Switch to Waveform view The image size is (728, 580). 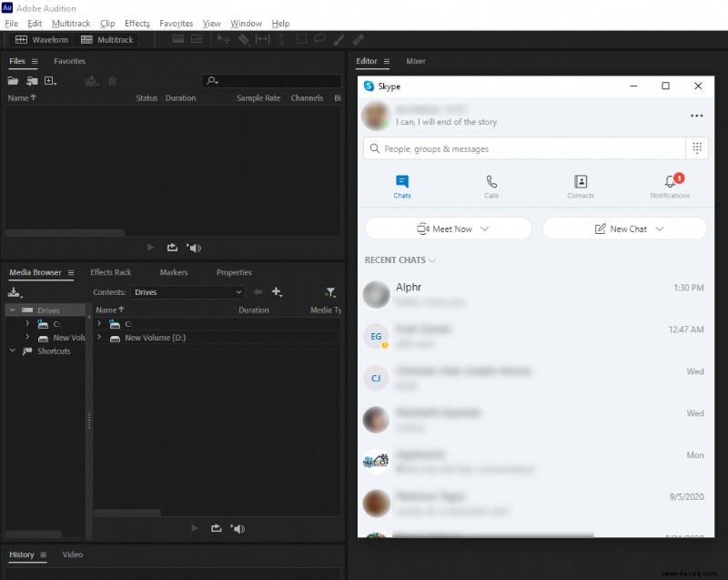click(x=41, y=40)
